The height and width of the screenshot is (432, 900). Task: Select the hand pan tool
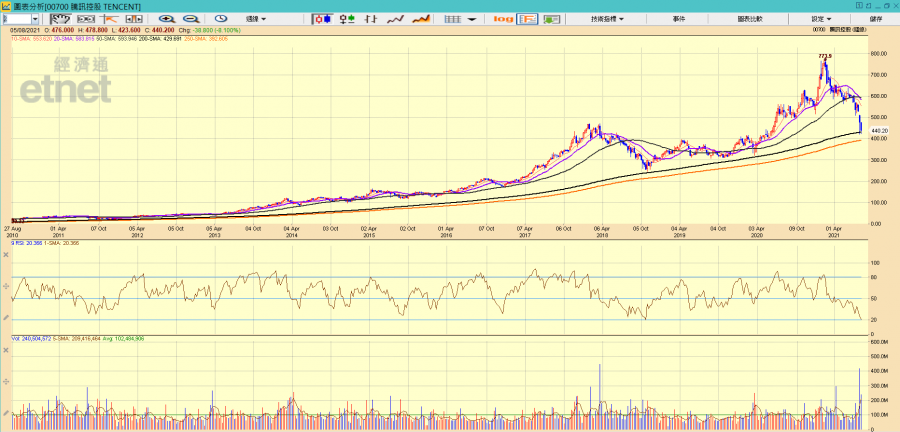pos(61,18)
